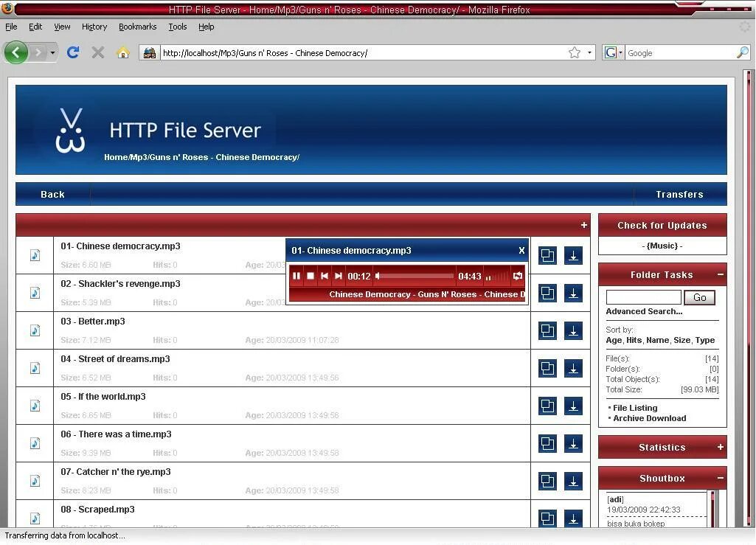The width and height of the screenshot is (756, 545).
Task: Close the audio player popup
Action: click(521, 250)
